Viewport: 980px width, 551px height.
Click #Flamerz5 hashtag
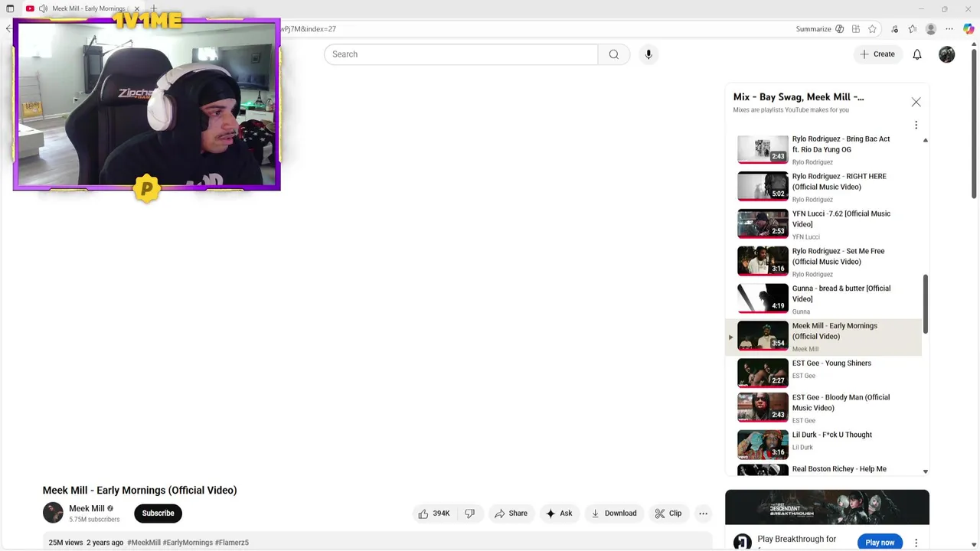click(232, 543)
